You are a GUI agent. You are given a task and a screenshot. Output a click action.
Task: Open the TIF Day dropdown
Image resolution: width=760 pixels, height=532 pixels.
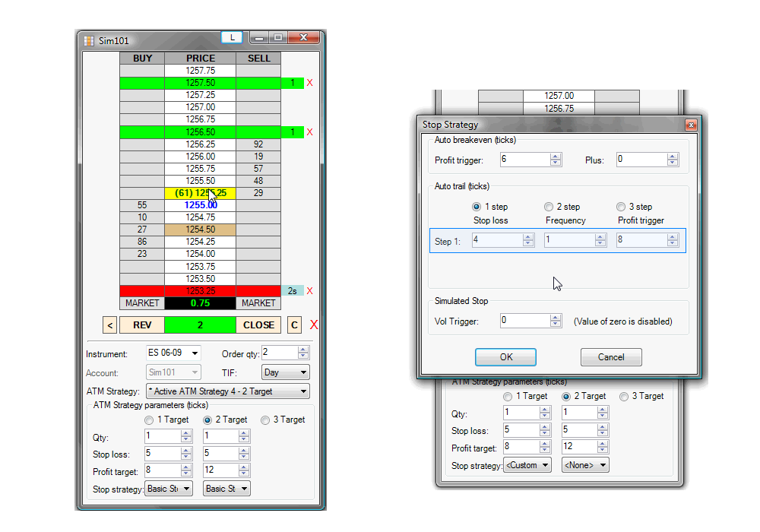[286, 372]
